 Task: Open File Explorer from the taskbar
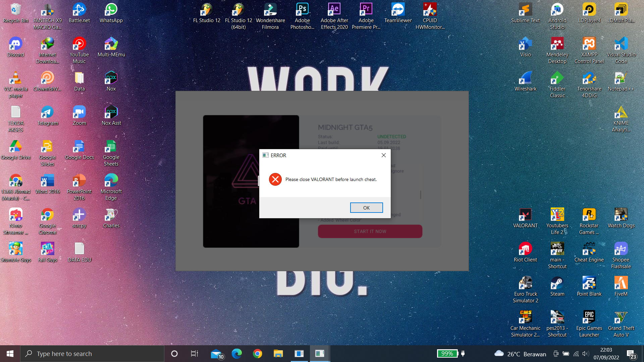(278, 354)
